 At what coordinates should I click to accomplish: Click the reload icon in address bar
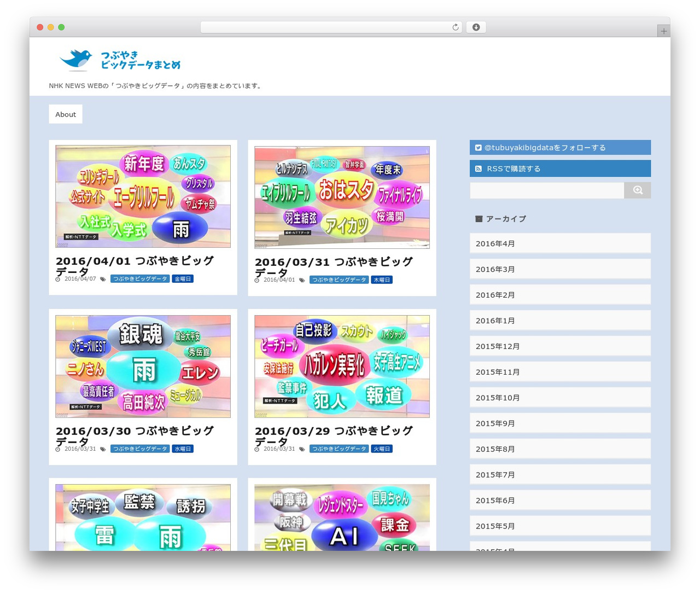455,27
